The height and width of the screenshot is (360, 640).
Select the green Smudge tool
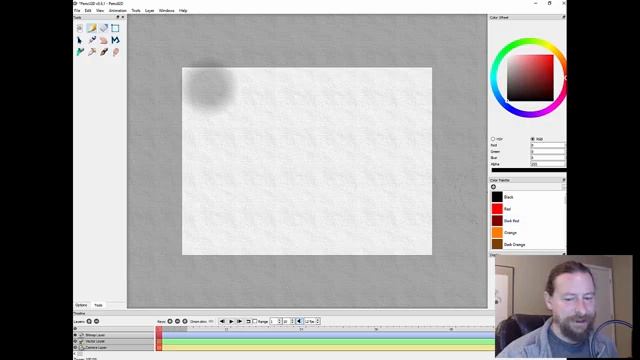tap(80, 52)
